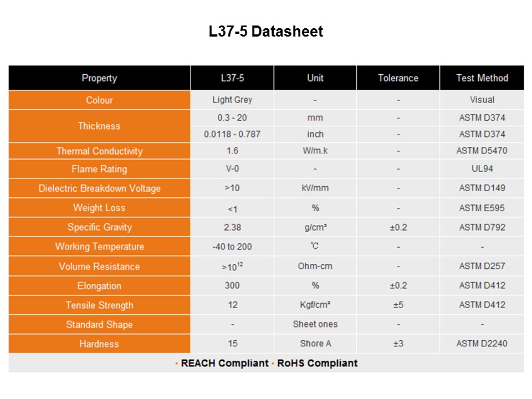Click the 'Sheet ones' cell
Screen dimensions: 532x399
315,324
